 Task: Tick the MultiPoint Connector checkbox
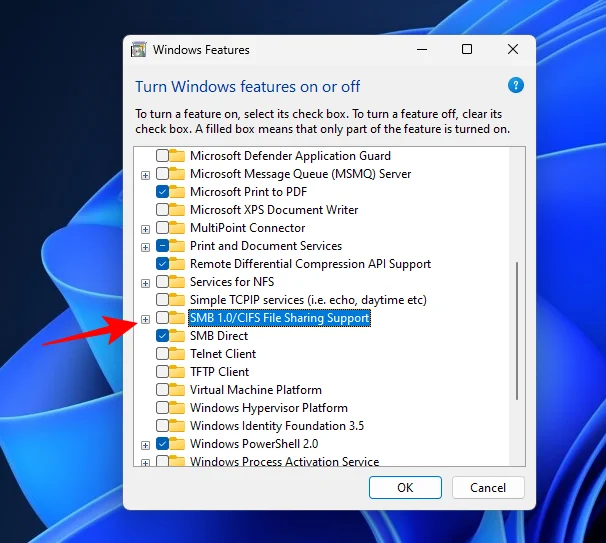(162, 228)
